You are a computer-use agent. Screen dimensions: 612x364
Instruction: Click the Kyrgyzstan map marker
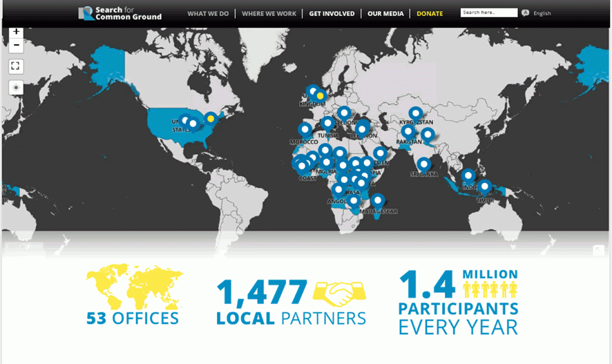point(415,113)
